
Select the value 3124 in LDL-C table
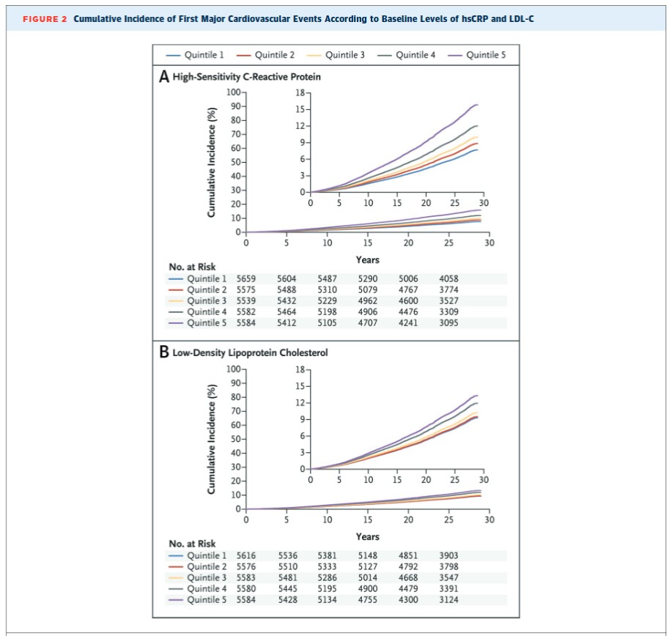(x=449, y=598)
